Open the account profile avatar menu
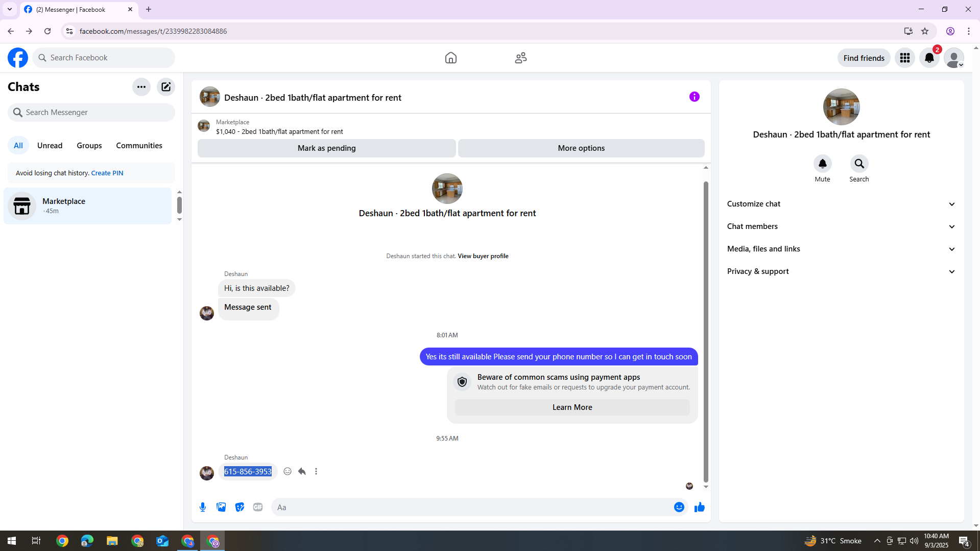This screenshot has height=551, width=980. (954, 58)
